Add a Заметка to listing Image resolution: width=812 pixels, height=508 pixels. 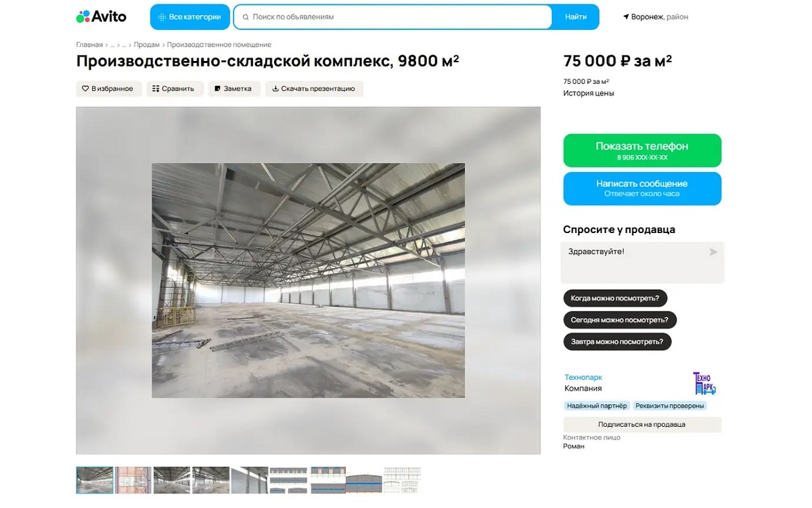tap(233, 89)
